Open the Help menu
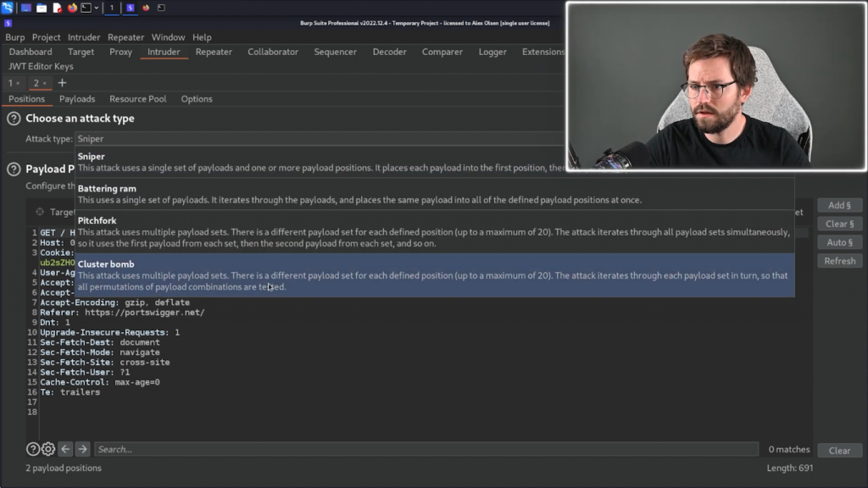The width and height of the screenshot is (868, 488). (x=202, y=37)
